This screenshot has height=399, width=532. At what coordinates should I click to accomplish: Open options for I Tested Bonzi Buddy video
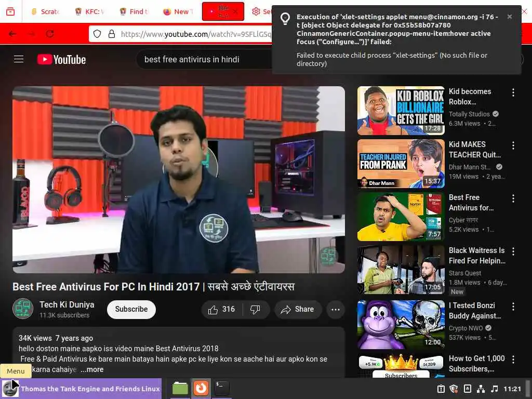[x=513, y=307]
